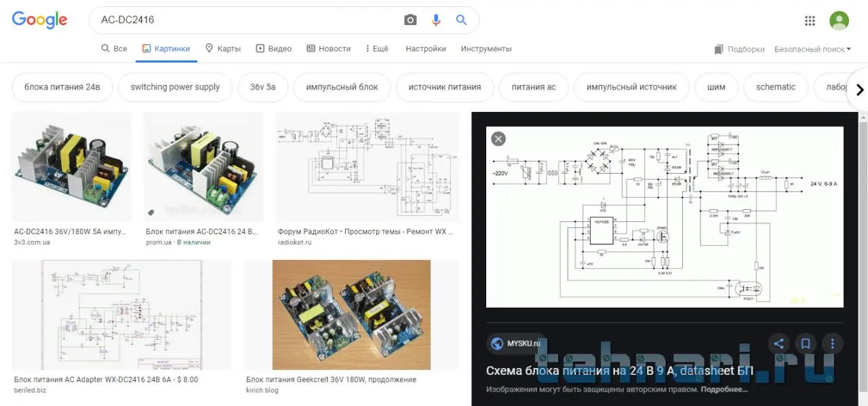Open the Google logo homepage link
The image size is (868, 406).
39,20
